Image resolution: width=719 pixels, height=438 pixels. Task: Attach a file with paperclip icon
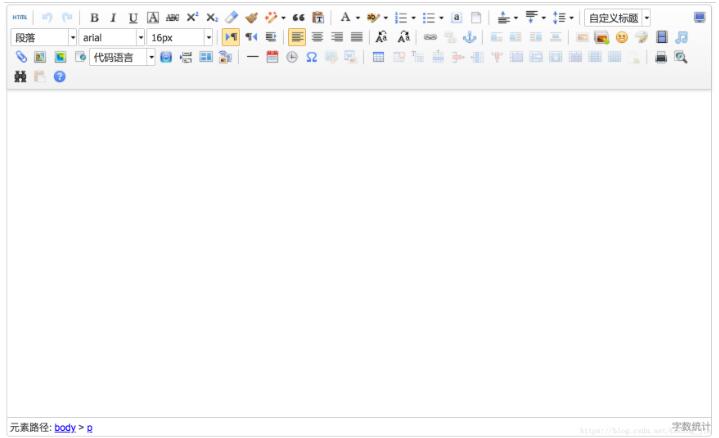(x=21, y=57)
